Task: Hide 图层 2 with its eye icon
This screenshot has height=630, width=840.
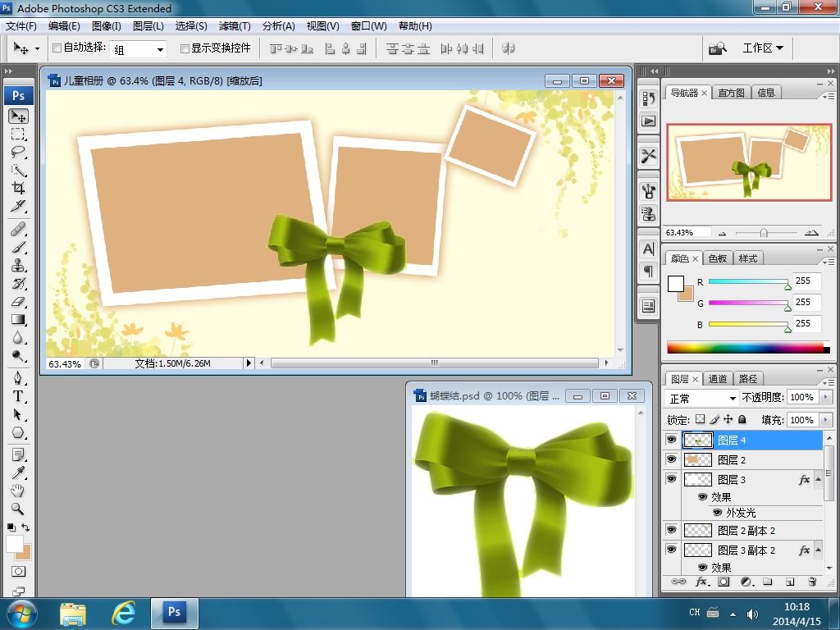Action: tap(671, 460)
